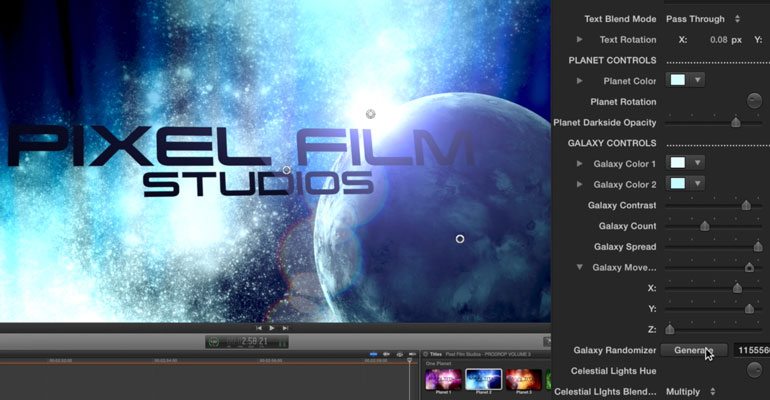Click the Galaxy Count slider handle

coord(705,226)
